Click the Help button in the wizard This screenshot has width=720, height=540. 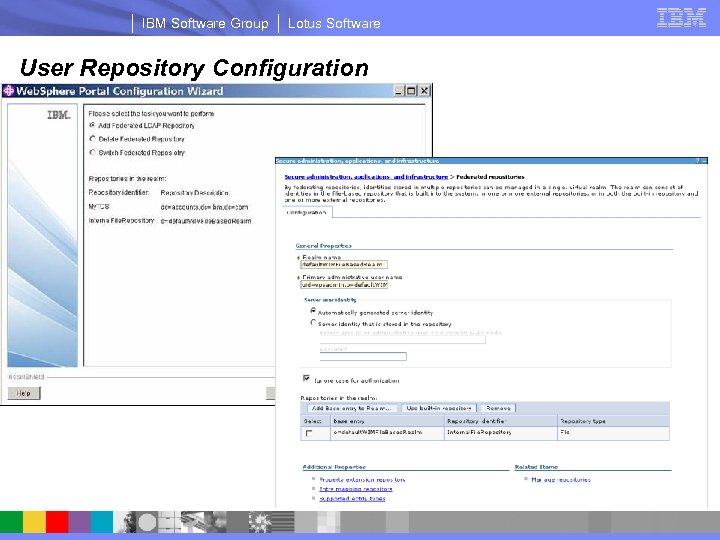(x=24, y=393)
